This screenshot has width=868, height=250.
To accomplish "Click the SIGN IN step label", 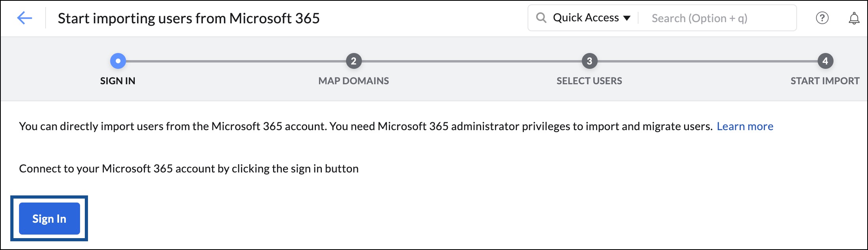I will [x=118, y=81].
